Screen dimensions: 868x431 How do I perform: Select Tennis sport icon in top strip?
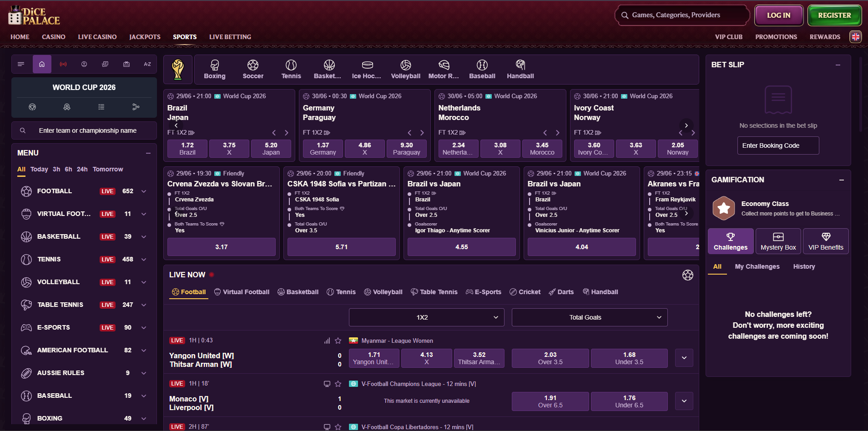(291, 70)
